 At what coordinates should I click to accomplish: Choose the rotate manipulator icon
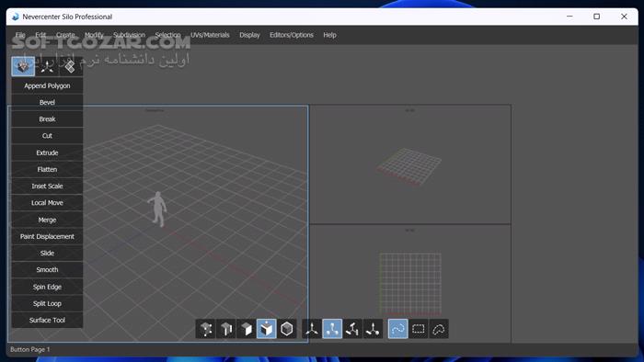tap(352, 329)
